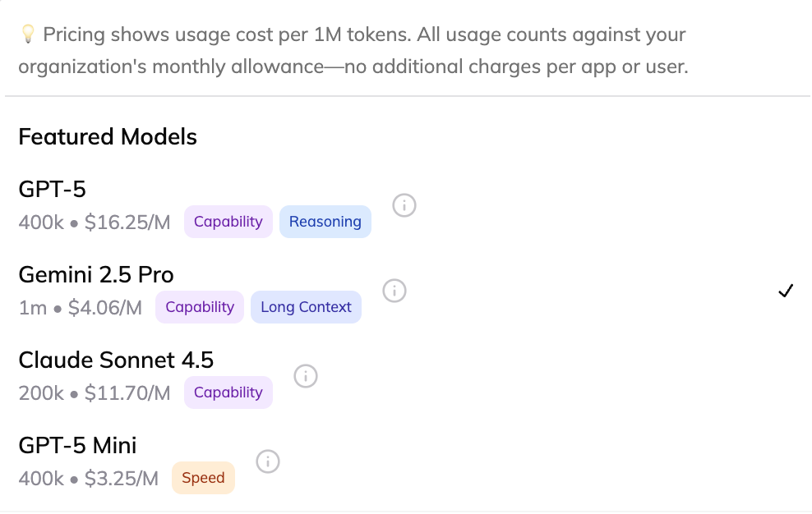Click the checkmark on Gemini 2.5 Pro
The width and height of the screenshot is (812, 514).
tap(786, 291)
